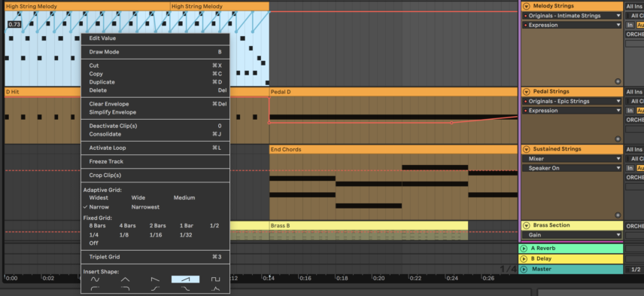
Task: Fold the Brass Section track
Action: (526, 225)
